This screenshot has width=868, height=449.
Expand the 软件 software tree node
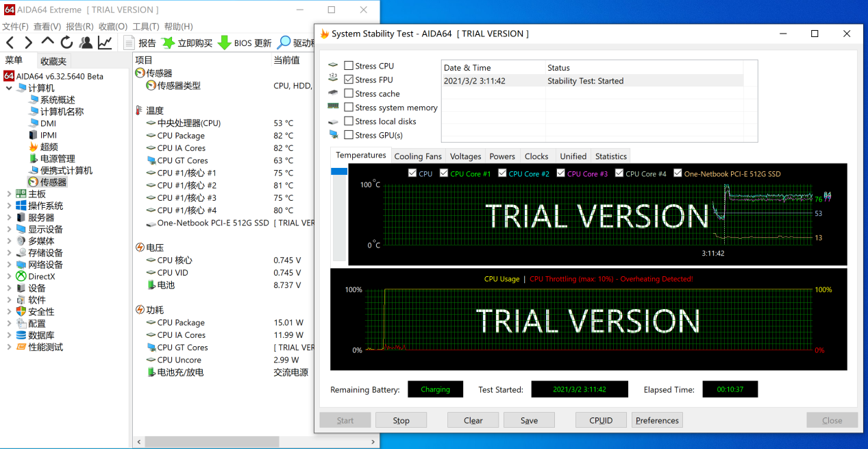coord(9,300)
